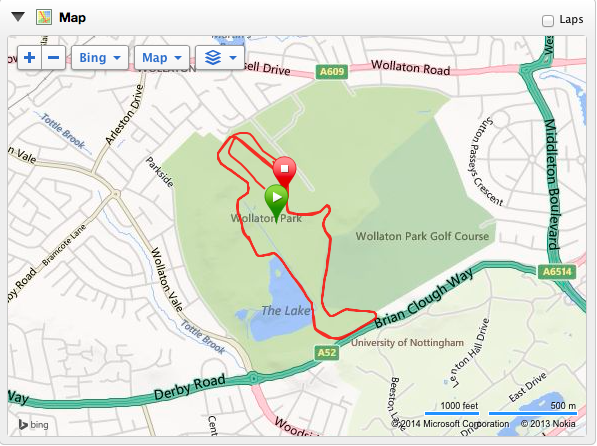The height and width of the screenshot is (446, 597).
Task: Open the map layers stack icon
Action: point(212,58)
